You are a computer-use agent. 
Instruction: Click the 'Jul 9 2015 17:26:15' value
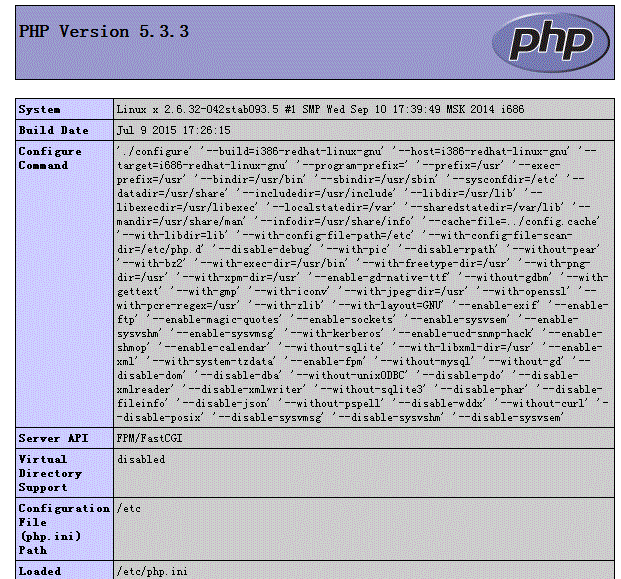click(x=173, y=130)
